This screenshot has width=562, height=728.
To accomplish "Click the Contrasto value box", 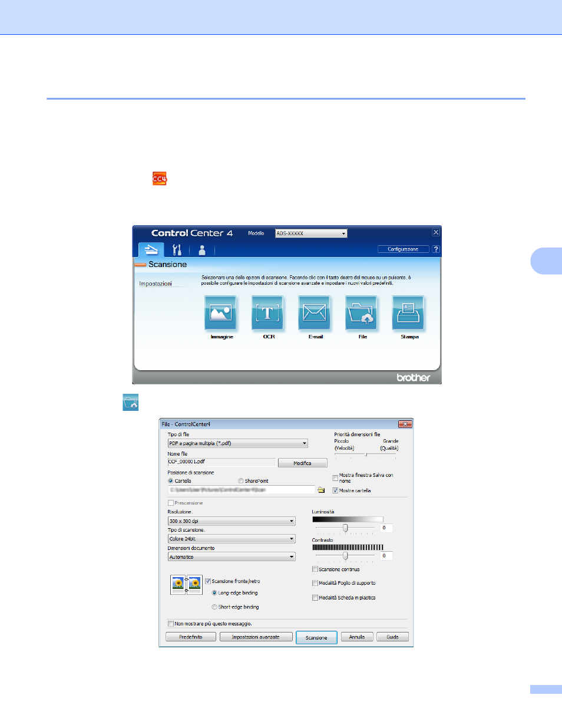I will coord(386,556).
